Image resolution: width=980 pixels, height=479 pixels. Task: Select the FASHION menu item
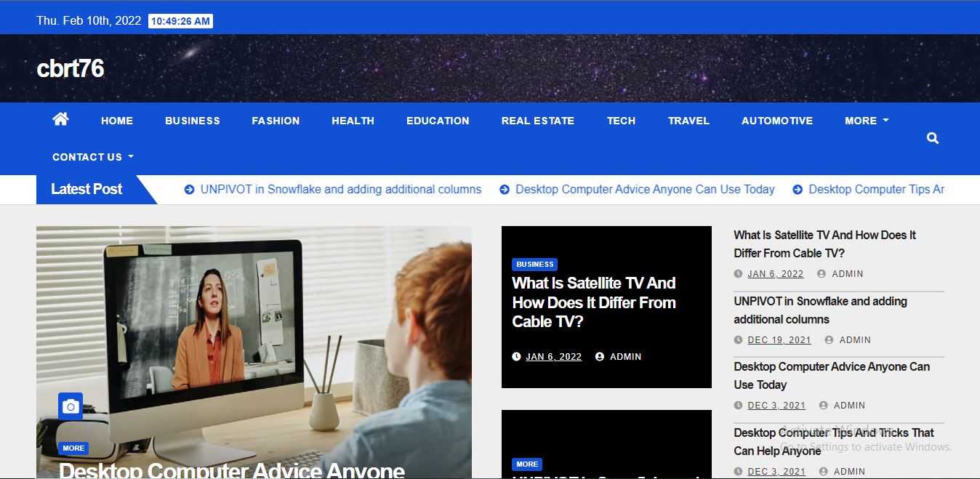coord(276,121)
